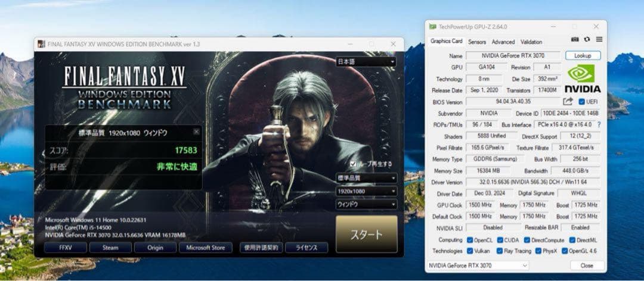Viewport: 644px width, 281px height.
Task: Click the Resizable BAR Enabled value
Action: [x=580, y=227]
